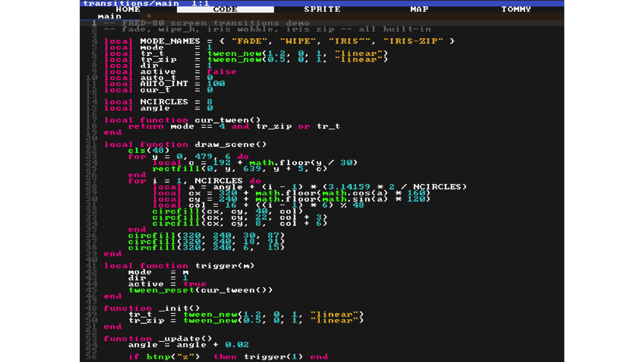Screen dimensions: 644x362
Task: Click the "WIPE" string literal
Action: [298, 41]
